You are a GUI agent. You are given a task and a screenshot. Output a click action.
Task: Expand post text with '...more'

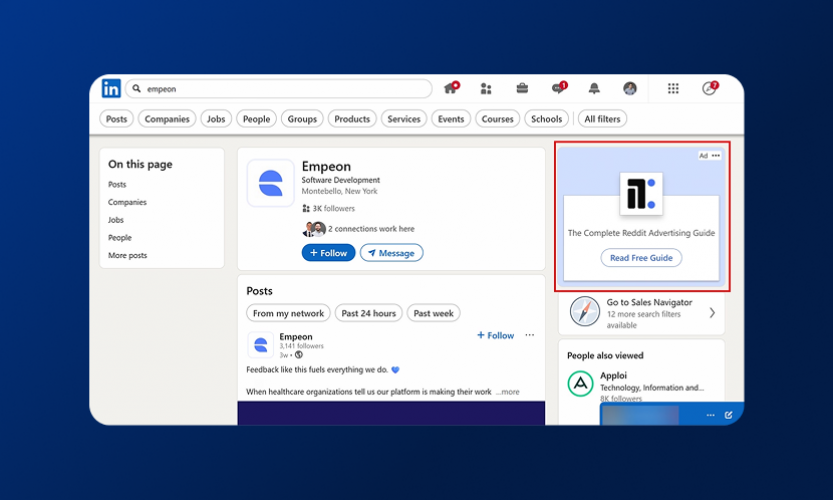tap(508, 392)
